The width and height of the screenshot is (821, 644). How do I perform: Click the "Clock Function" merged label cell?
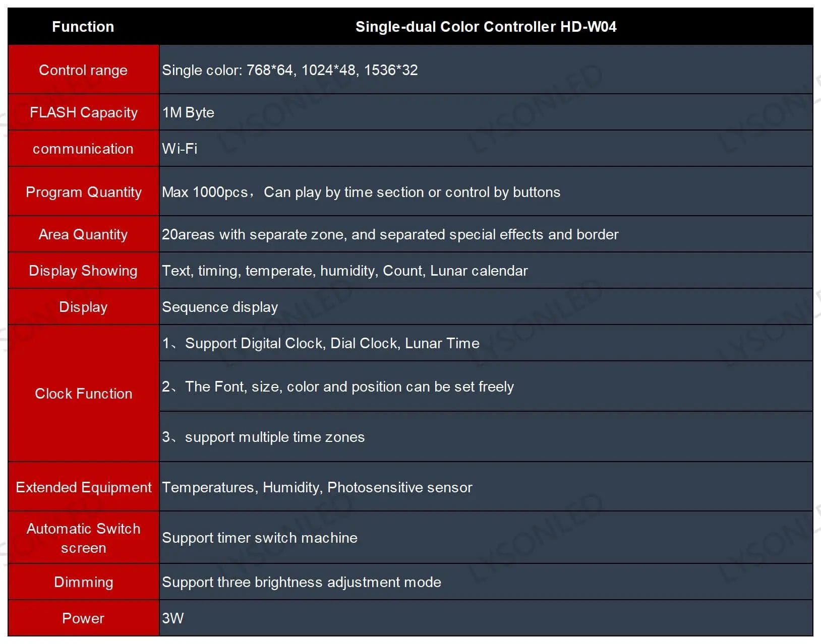coord(83,394)
